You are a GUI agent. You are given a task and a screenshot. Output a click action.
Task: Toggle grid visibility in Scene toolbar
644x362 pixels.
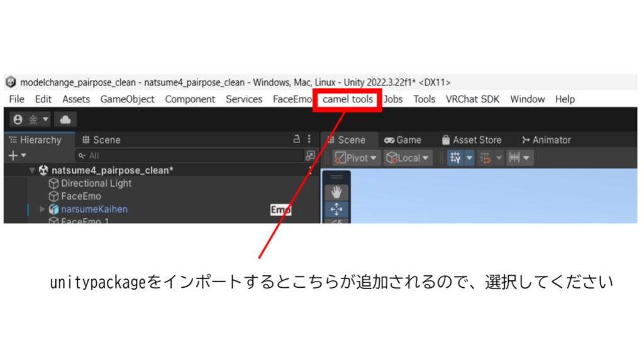coord(455,158)
